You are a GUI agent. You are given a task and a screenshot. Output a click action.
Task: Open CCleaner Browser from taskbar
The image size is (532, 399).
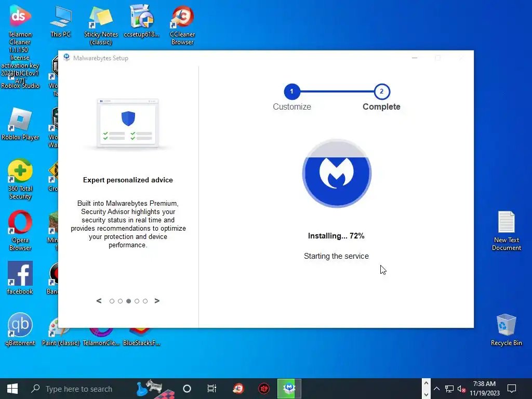point(238,389)
